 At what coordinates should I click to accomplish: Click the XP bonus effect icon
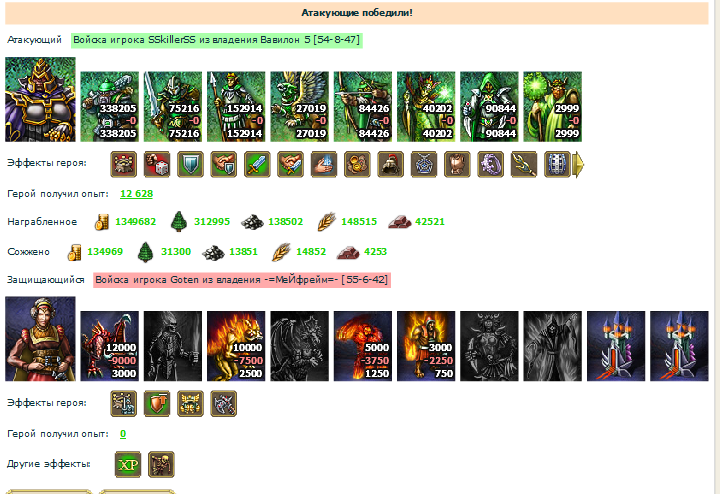[128, 464]
